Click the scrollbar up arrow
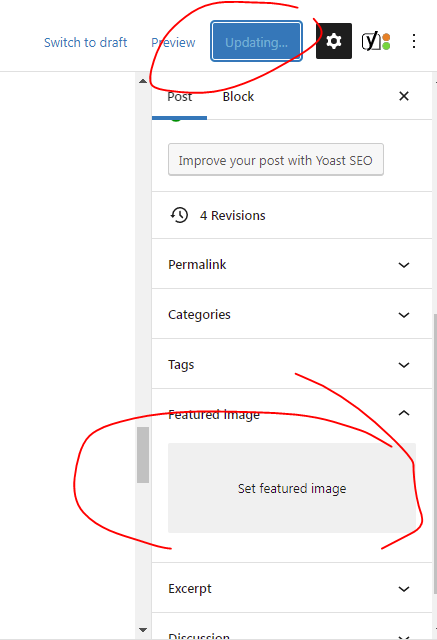 pyautogui.click(x=143, y=81)
